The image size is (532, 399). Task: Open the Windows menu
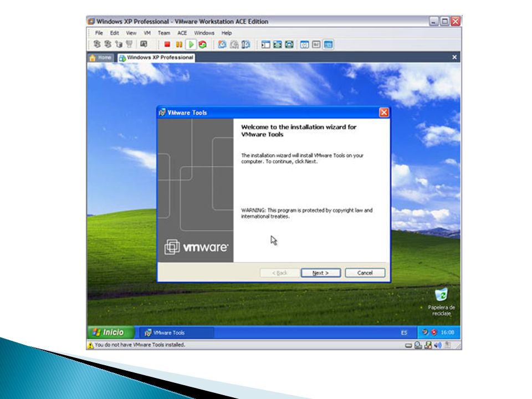[204, 33]
